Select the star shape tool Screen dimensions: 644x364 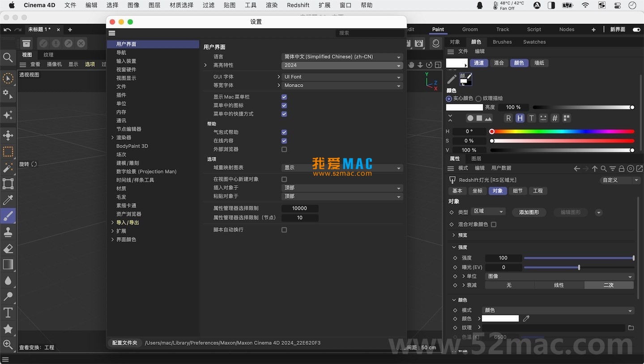[x=8, y=329]
